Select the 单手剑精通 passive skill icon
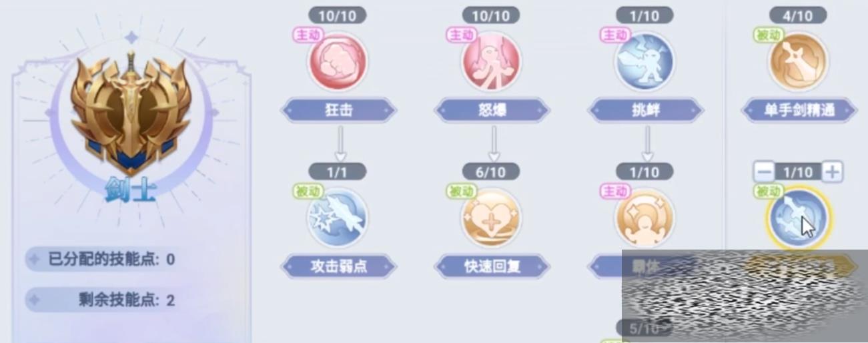Screen dimensions: 868x343 tap(799, 62)
